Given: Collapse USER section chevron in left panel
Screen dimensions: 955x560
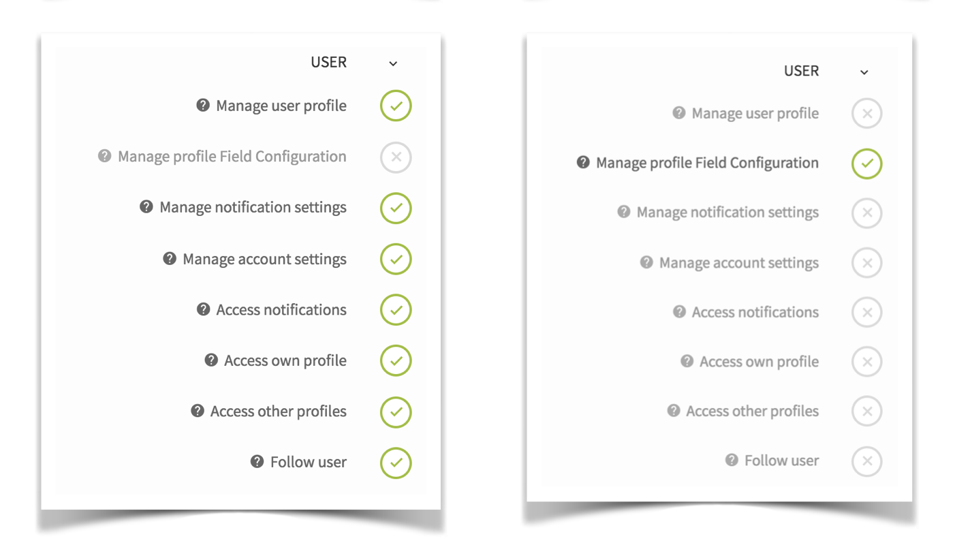Looking at the screenshot, I should pyautogui.click(x=393, y=63).
